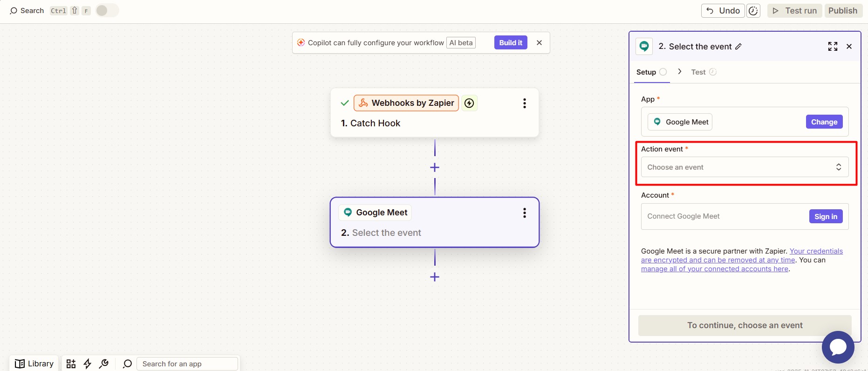Click the lightning bolt icon in bottom toolbar
868x371 pixels.
pos(87,364)
